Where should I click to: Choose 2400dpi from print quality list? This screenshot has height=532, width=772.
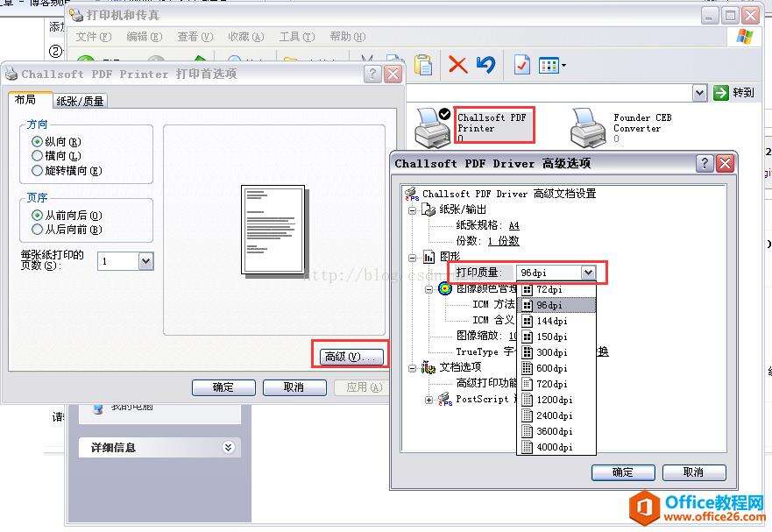pos(556,415)
